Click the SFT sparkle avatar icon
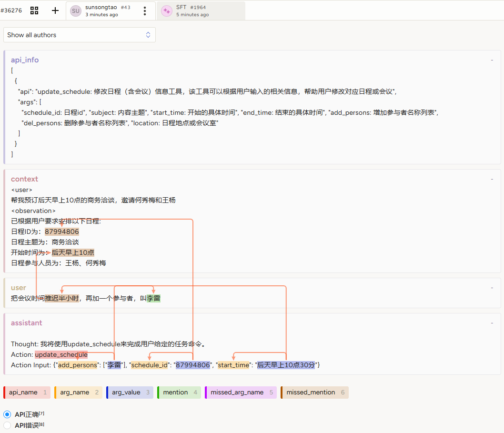The image size is (504, 433). click(167, 11)
